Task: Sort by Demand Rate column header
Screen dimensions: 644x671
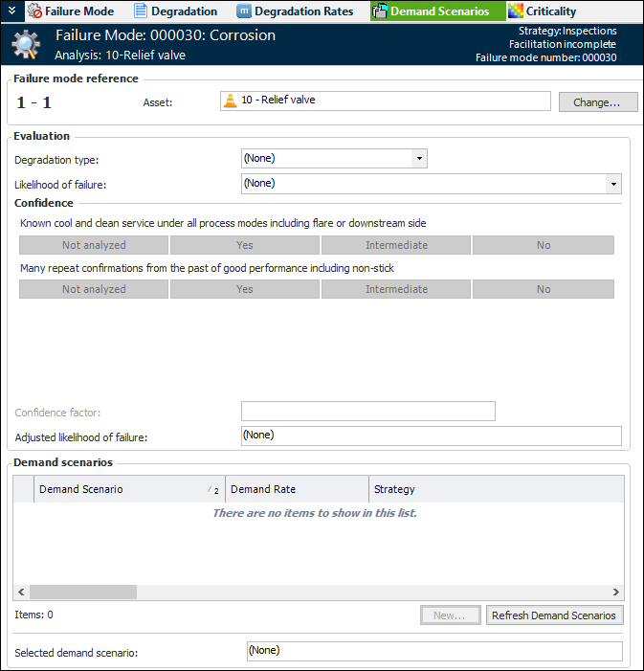Action: coord(297,489)
